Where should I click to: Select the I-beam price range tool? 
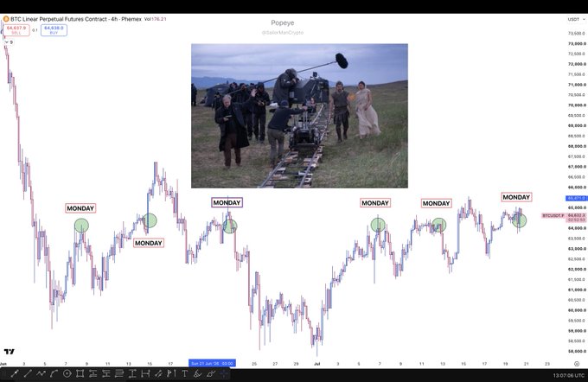(132, 373)
